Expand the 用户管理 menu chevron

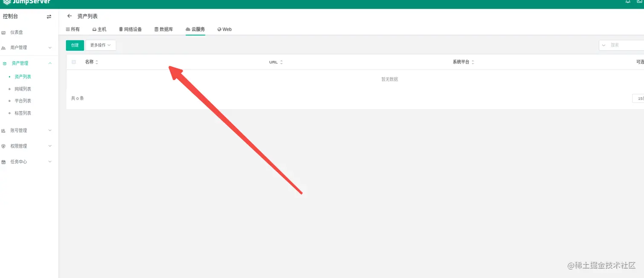(x=50, y=48)
